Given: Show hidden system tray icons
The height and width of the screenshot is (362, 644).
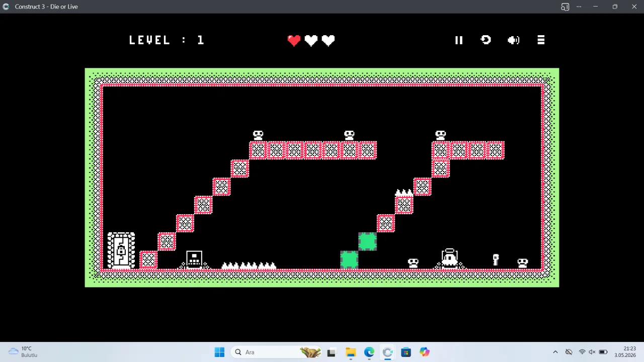Looking at the screenshot, I should click(x=555, y=352).
